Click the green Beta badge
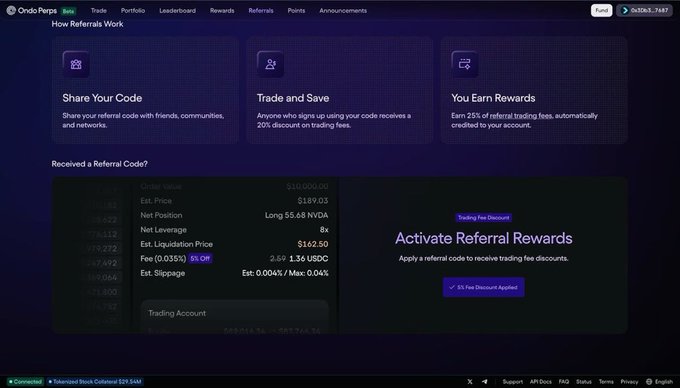Screen dimensions: 680x388 [69, 11]
